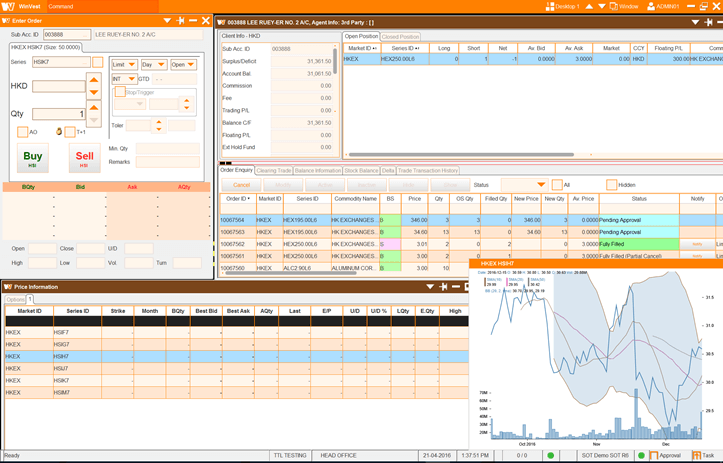Image resolution: width=723 pixels, height=463 pixels.
Task: Pin the account position panel
Action: click(708, 21)
